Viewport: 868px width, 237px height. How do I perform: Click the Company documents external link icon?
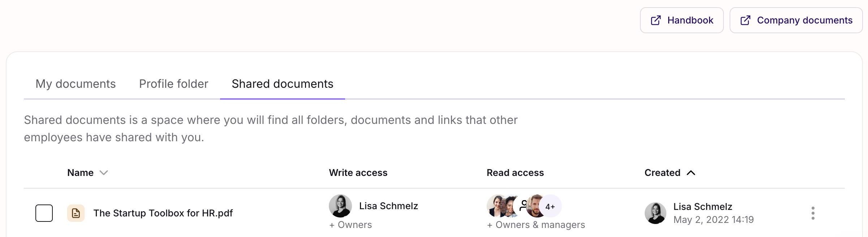[745, 20]
